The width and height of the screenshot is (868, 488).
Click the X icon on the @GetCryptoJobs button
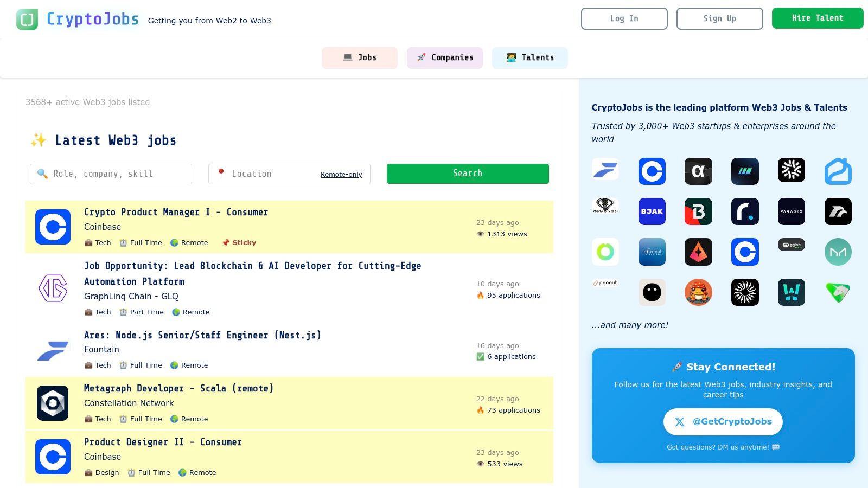point(679,421)
